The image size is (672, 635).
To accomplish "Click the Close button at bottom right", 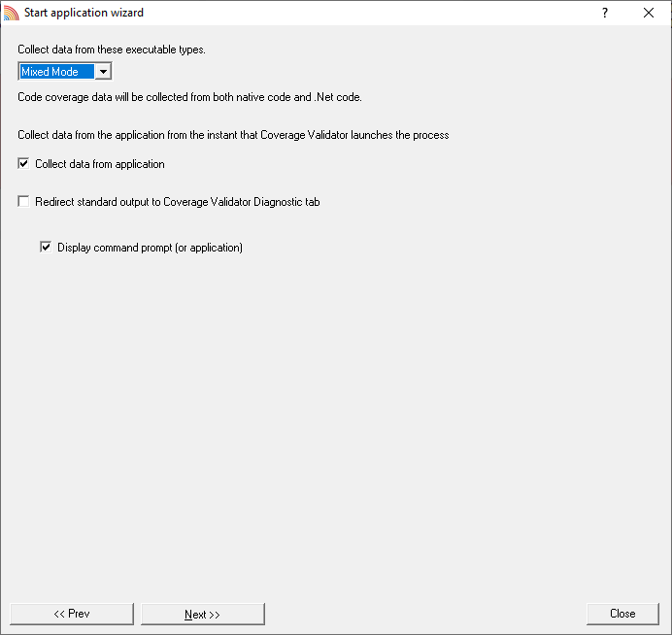I will point(622,614).
